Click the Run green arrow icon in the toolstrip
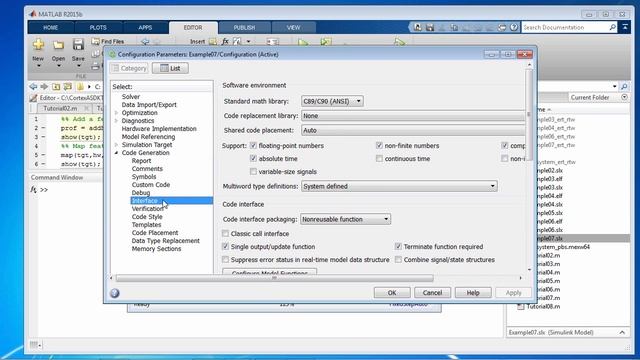Image resolution: width=640 pixels, height=360 pixels. pyautogui.click(x=303, y=42)
